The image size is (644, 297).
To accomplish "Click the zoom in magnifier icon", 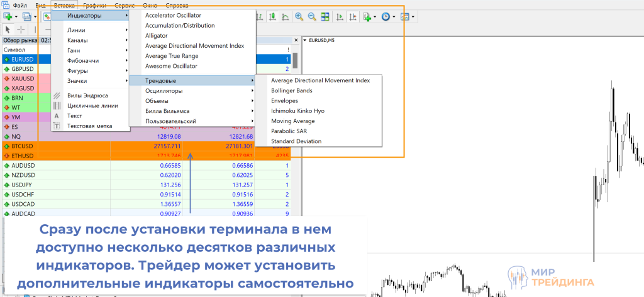I will point(299,16).
